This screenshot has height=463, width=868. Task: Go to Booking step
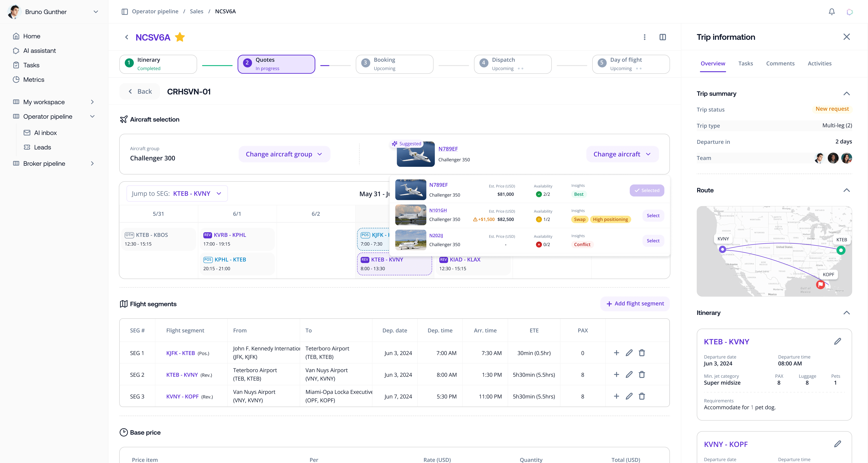[x=394, y=64]
